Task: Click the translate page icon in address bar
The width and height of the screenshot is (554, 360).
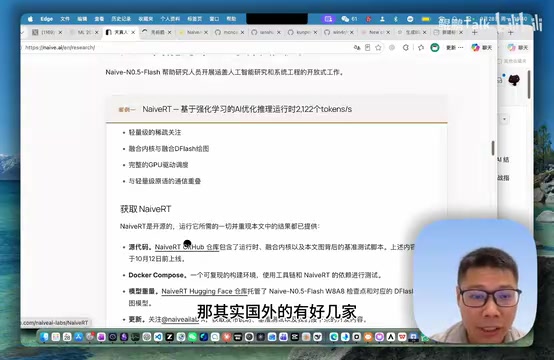Action: 357,47
